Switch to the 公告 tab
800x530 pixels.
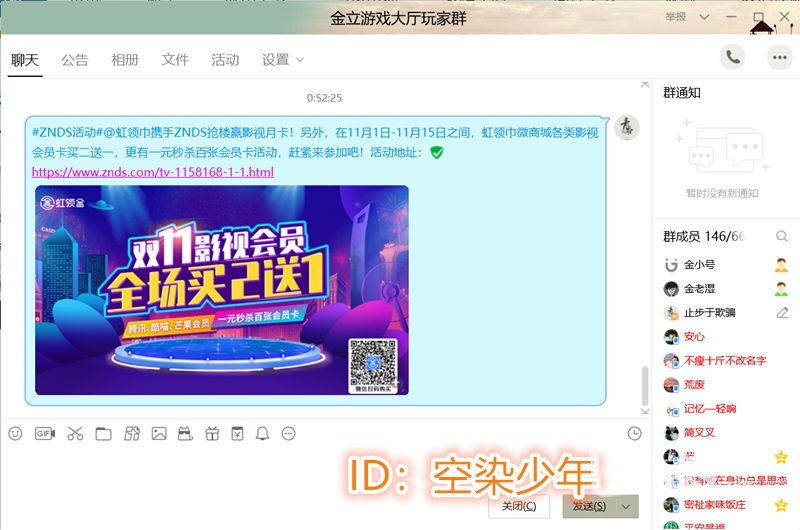[x=75, y=60]
